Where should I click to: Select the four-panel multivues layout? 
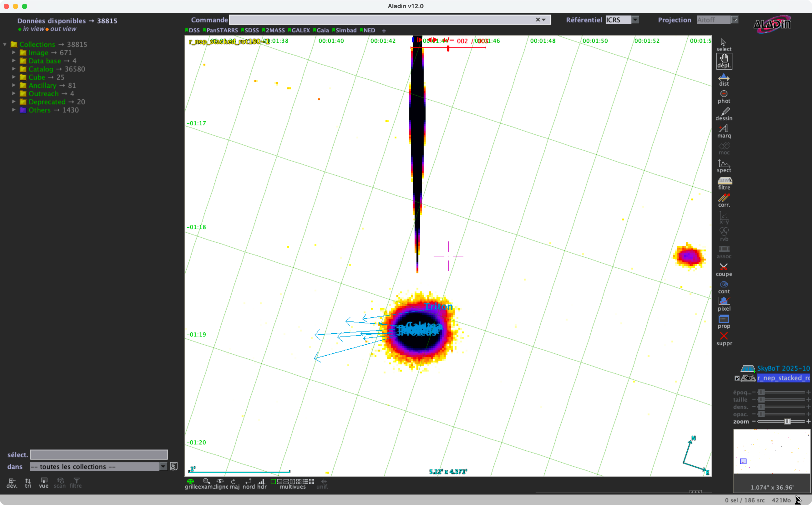click(x=299, y=482)
